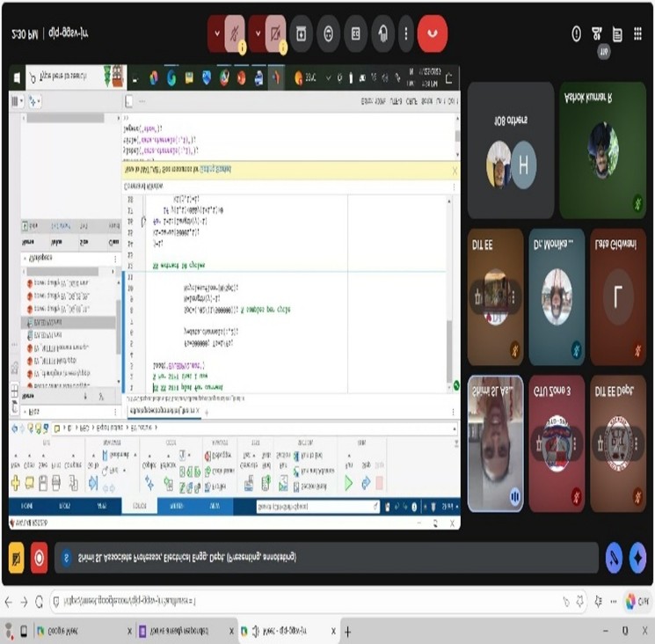Open a new browser tab

(348, 631)
